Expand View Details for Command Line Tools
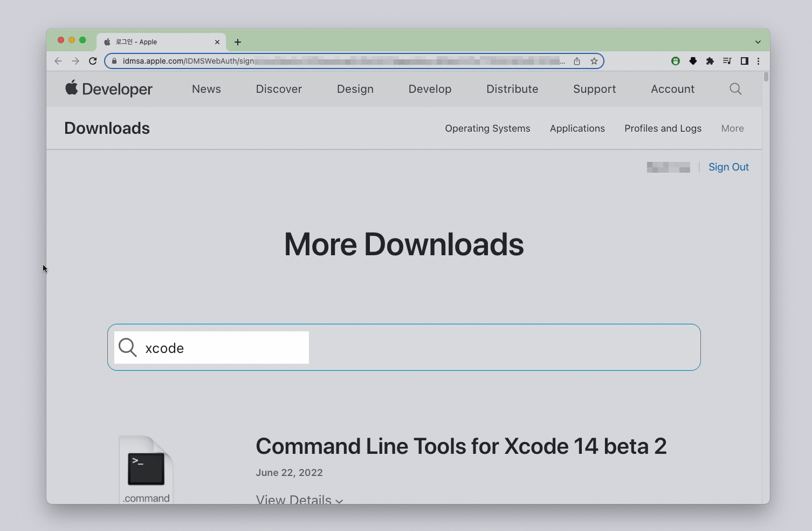This screenshot has width=812, height=531. (x=299, y=499)
